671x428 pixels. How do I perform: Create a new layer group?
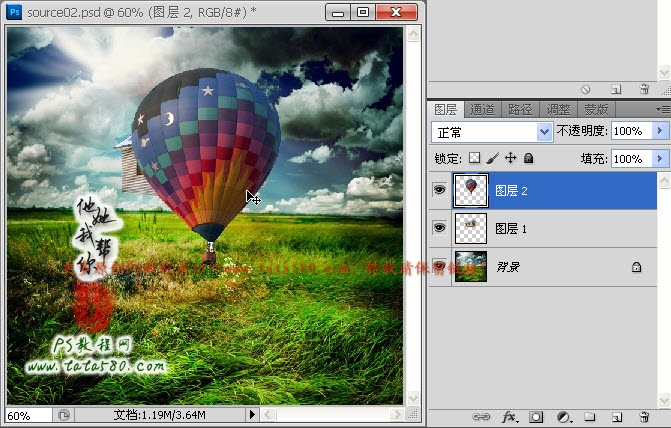click(x=590, y=416)
